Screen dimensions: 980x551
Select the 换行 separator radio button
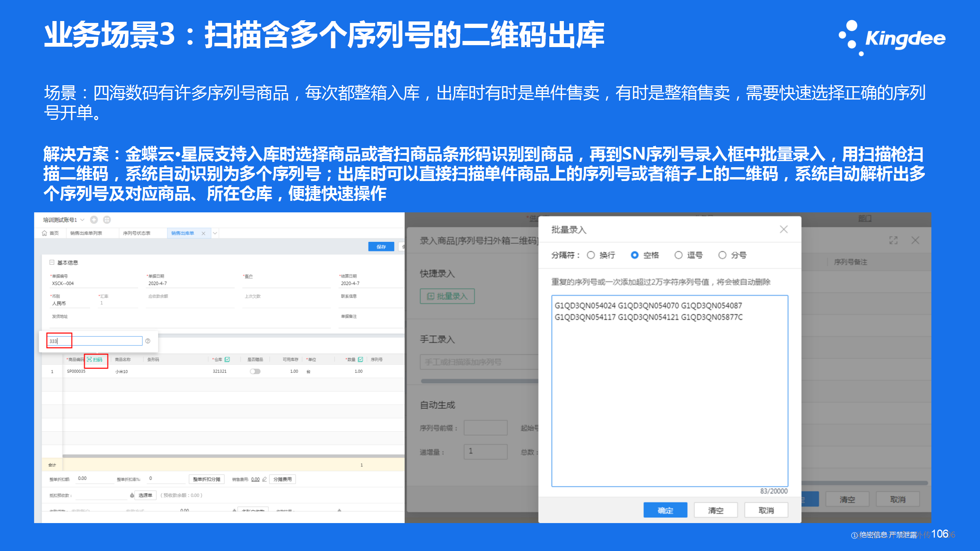[591, 255]
